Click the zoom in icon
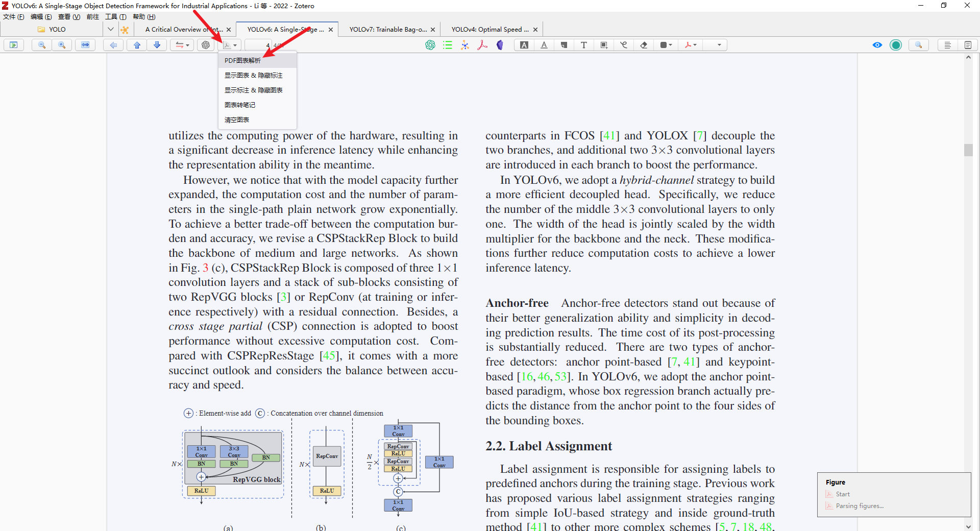This screenshot has height=531, width=980. [62, 45]
